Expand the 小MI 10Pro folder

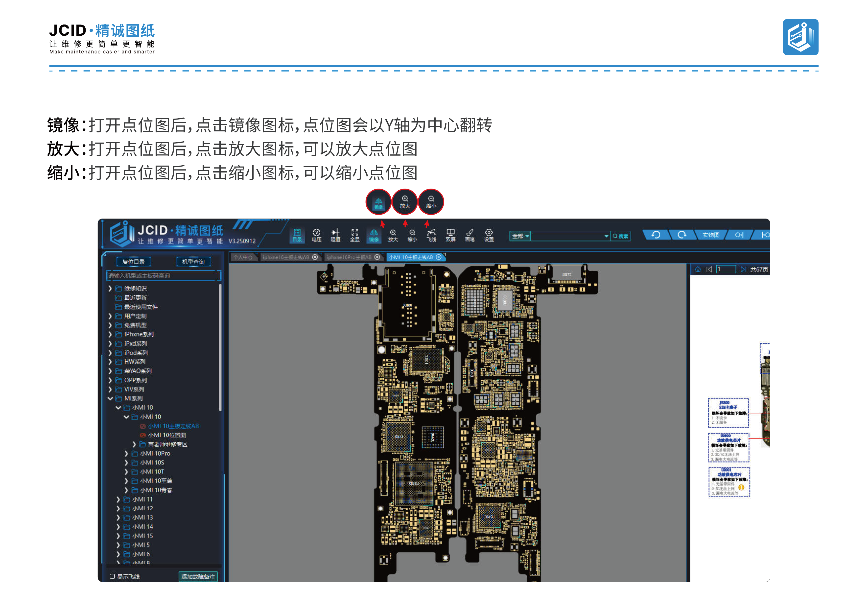coord(126,453)
